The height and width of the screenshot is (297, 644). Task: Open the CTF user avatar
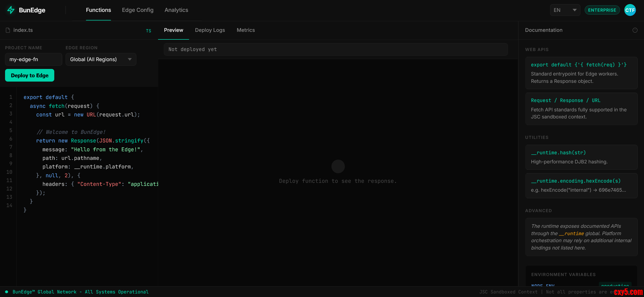[x=630, y=10]
